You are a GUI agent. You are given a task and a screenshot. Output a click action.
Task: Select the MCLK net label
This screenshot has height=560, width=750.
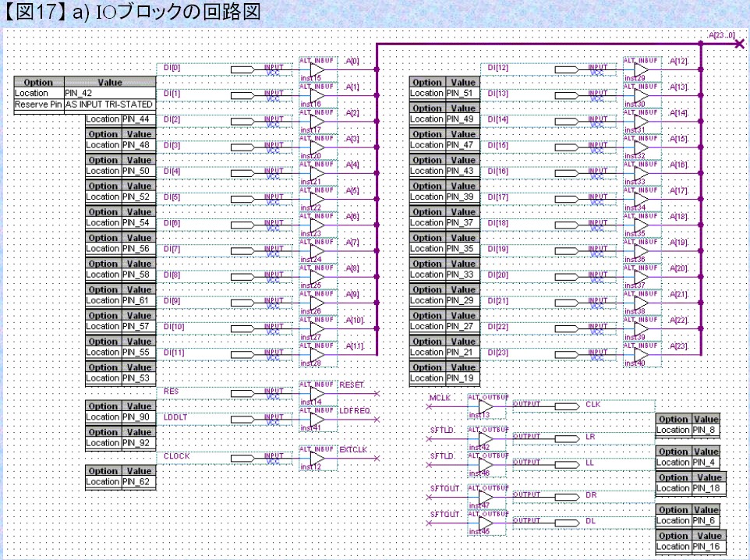(x=440, y=398)
